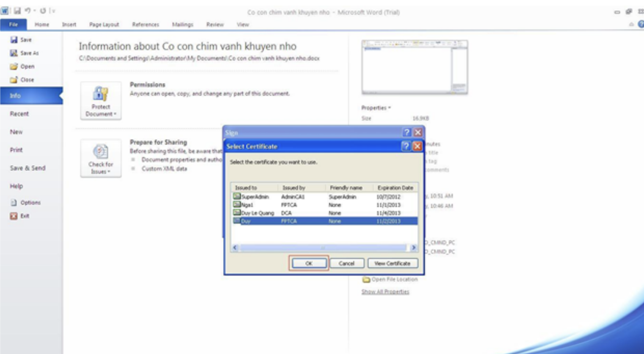644x354 pixels.
Task: Click certificate icon for SuperAdmin row
Action: [237, 196]
